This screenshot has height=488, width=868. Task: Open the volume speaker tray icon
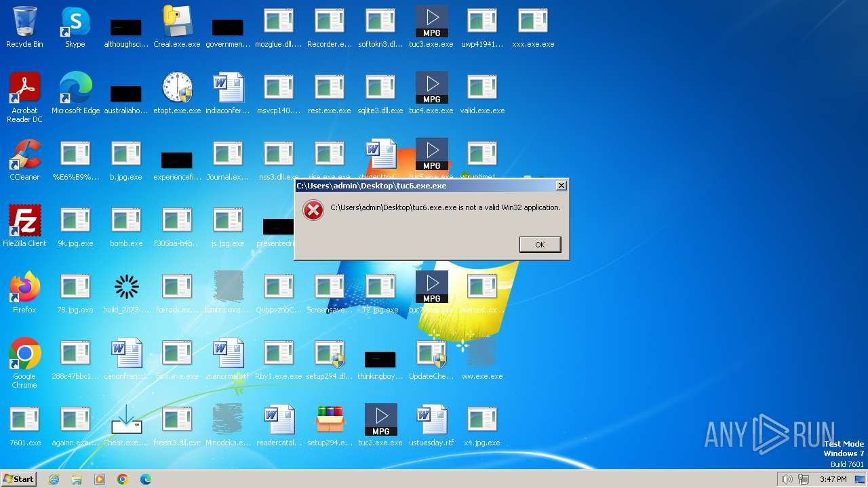pos(787,479)
